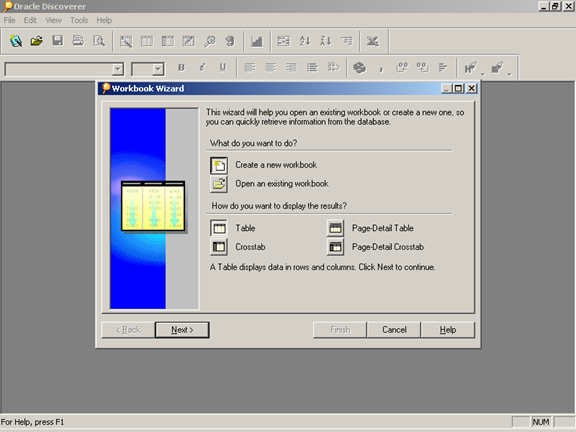Click the Align Left icon
This screenshot has width=576, height=432.
point(250,68)
